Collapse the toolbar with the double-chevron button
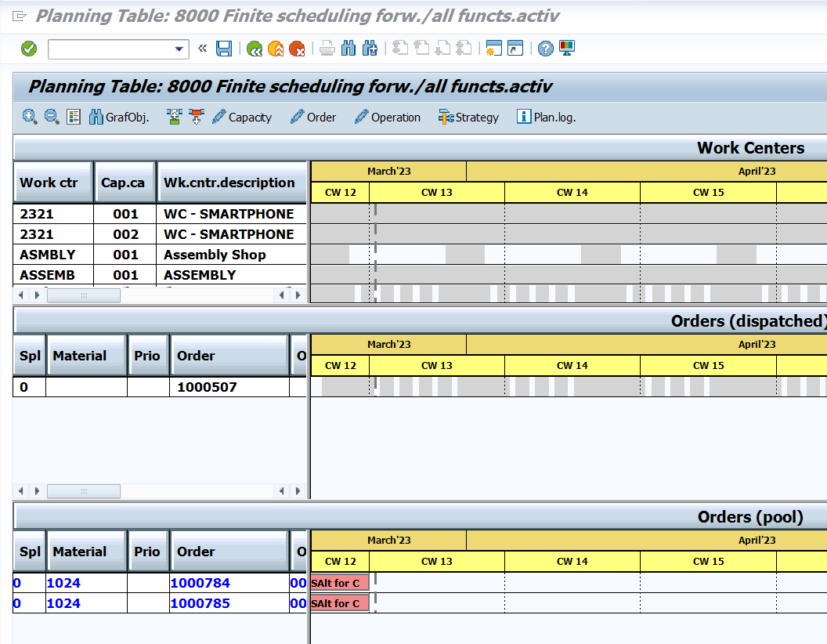The image size is (827, 644). coord(201,48)
